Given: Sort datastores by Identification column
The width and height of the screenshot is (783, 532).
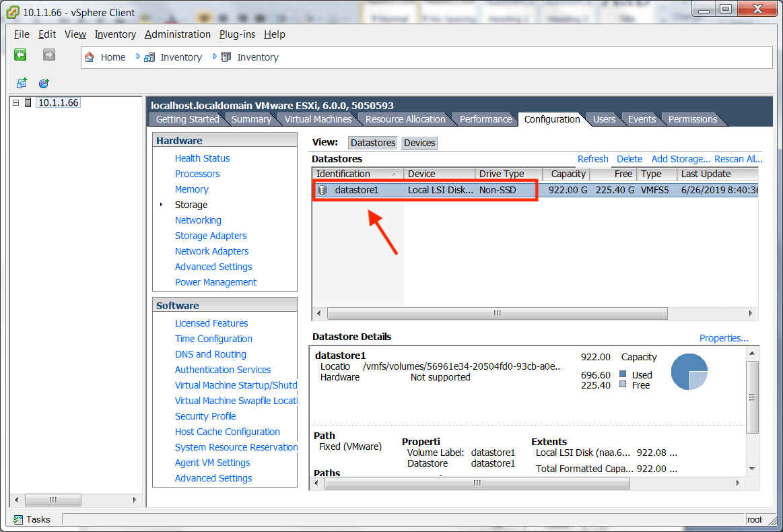Looking at the screenshot, I should point(358,174).
